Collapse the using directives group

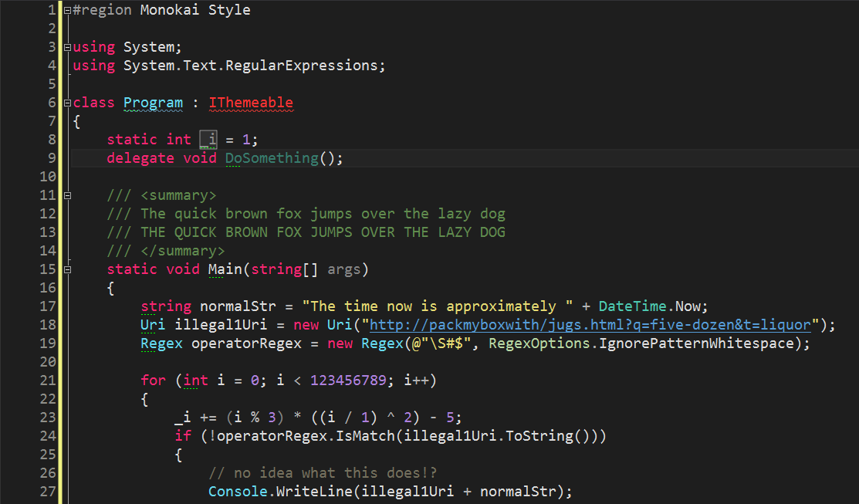66,46
